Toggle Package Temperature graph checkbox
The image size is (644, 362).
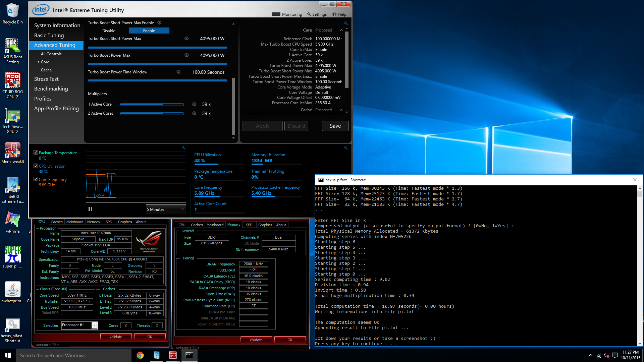point(36,153)
